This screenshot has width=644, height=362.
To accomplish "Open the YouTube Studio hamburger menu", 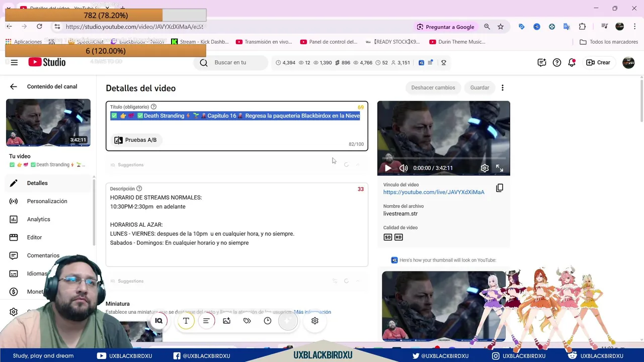I will coord(14,62).
